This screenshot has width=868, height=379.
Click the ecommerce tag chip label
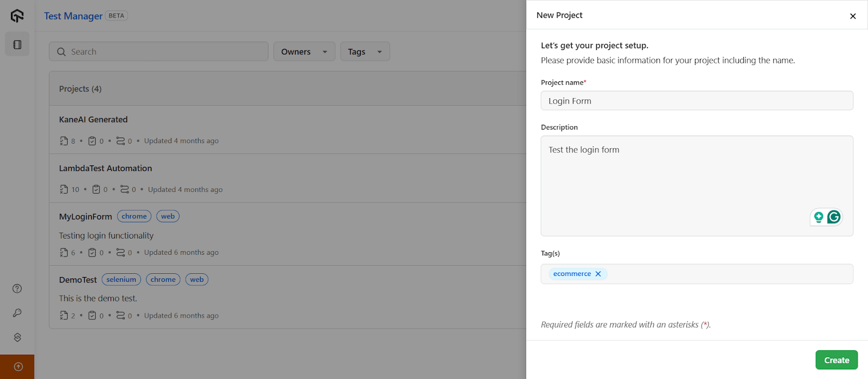pos(572,274)
